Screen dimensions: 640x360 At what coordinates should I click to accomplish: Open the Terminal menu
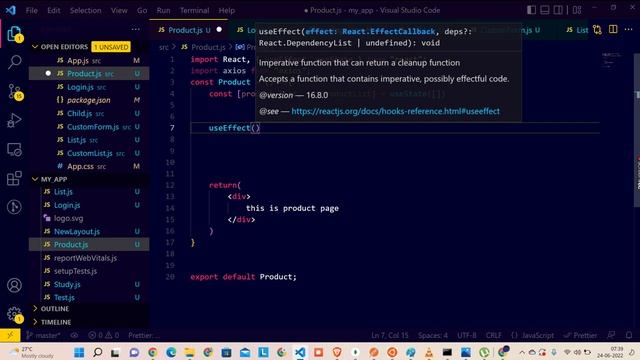[x=194, y=10]
